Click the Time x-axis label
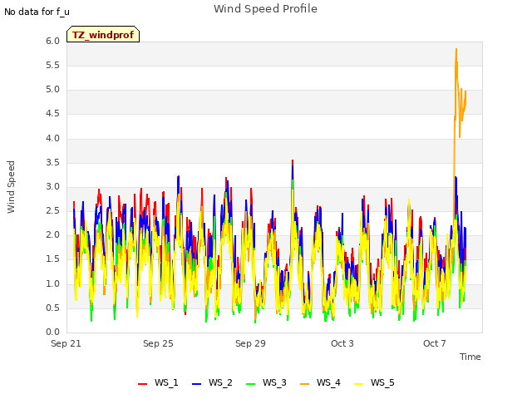Viewport: 532px width, 399px height. click(470, 357)
